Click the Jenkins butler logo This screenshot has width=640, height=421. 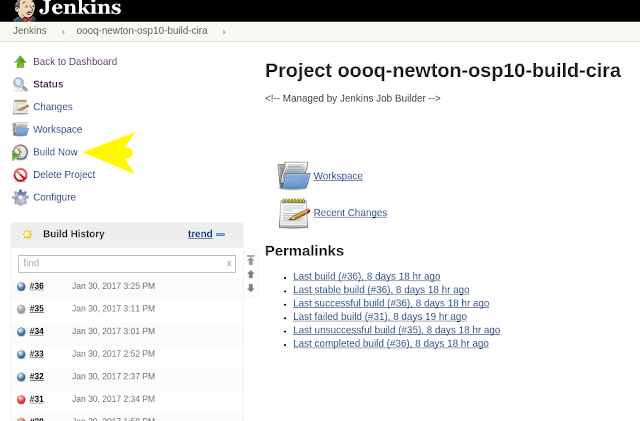click(x=24, y=10)
